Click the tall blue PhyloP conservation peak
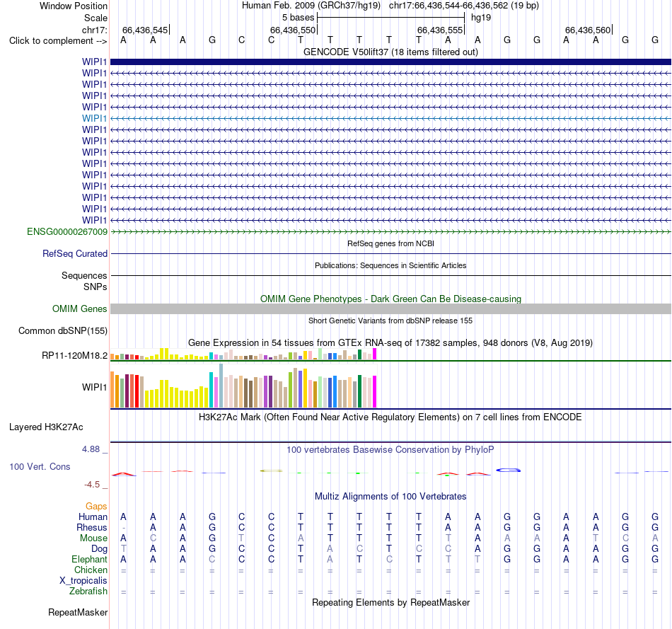The image size is (672, 629). [x=509, y=470]
